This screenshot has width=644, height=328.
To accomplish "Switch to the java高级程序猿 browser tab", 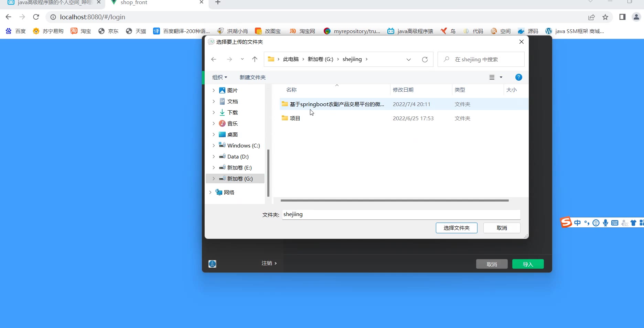I will (53, 3).
